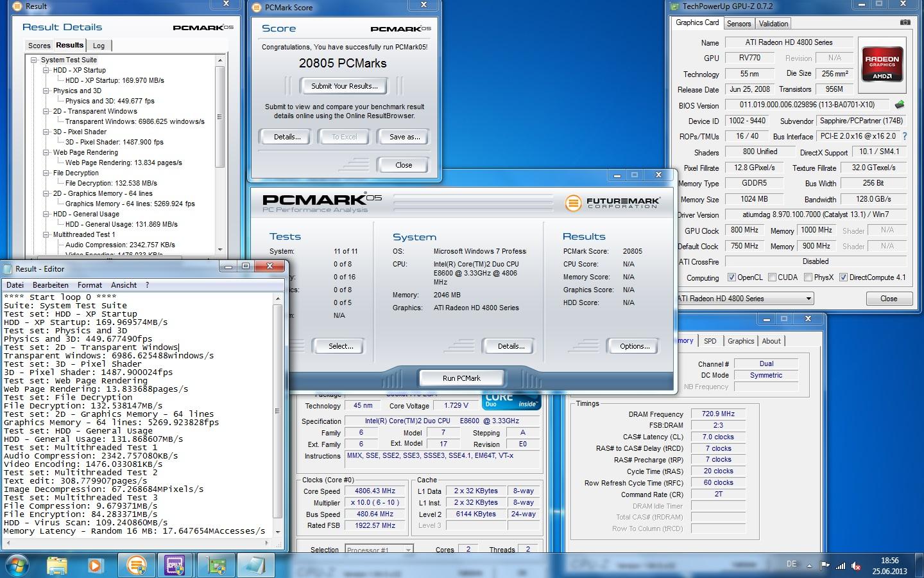Switch to CPU-Z purple taskbar icon
Screen dimensions: 924x578
click(x=175, y=566)
